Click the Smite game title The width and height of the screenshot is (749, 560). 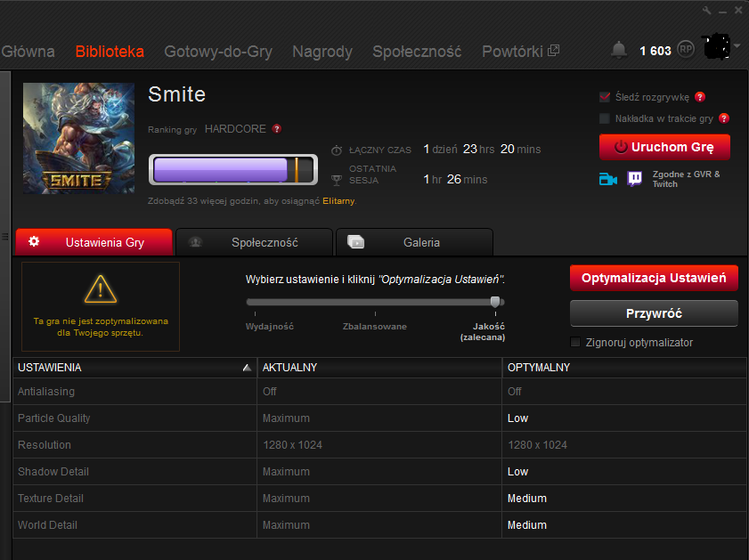tap(176, 94)
